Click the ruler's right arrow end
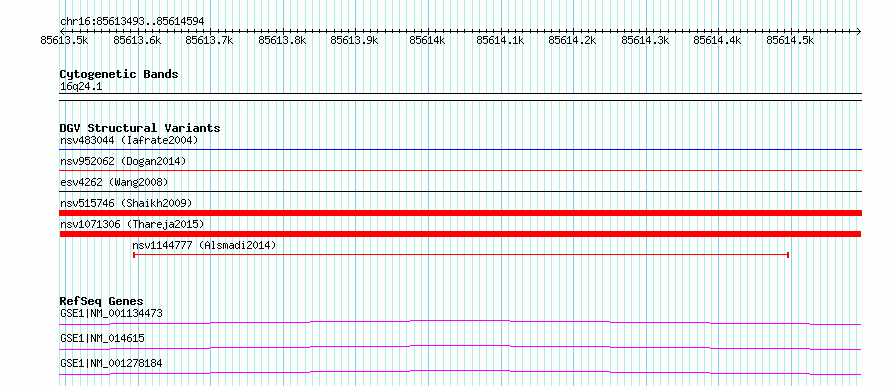 tap(858, 31)
